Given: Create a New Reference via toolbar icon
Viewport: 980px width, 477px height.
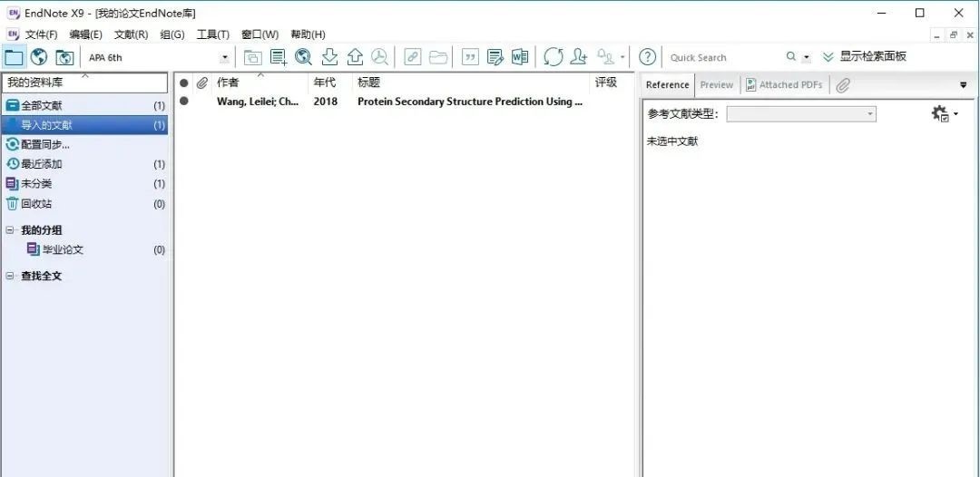Looking at the screenshot, I should pos(279,57).
